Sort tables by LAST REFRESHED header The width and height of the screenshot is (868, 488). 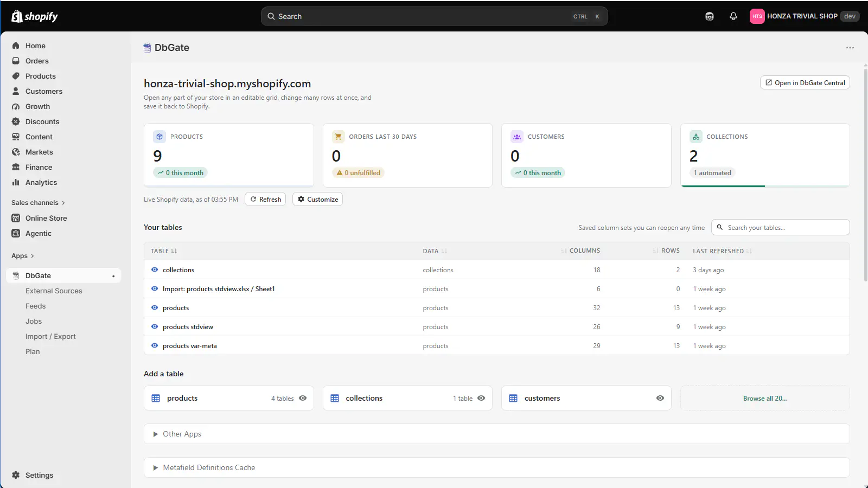click(x=722, y=251)
